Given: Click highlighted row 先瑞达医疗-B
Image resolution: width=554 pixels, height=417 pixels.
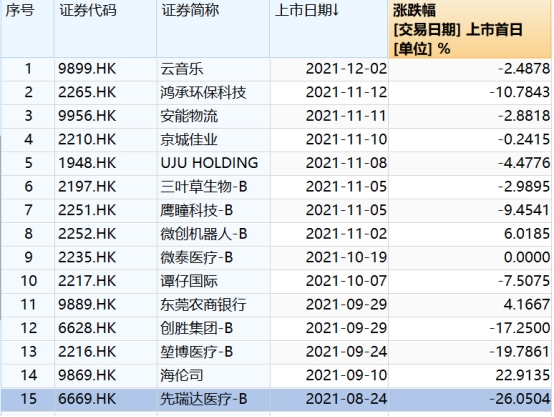Looking at the screenshot, I should pos(276,399).
